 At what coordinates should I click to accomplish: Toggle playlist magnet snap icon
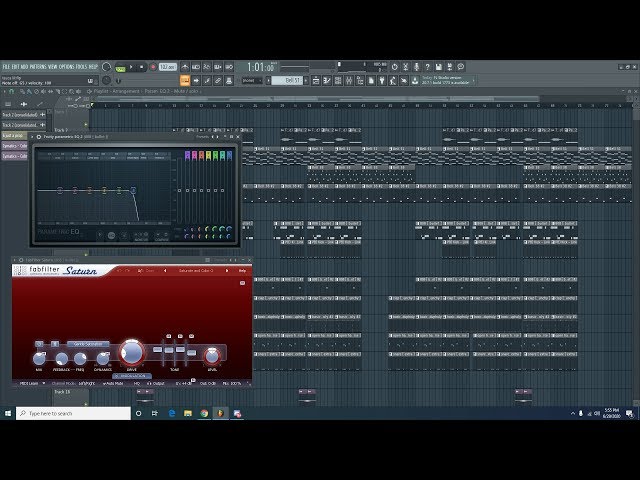(x=12, y=91)
